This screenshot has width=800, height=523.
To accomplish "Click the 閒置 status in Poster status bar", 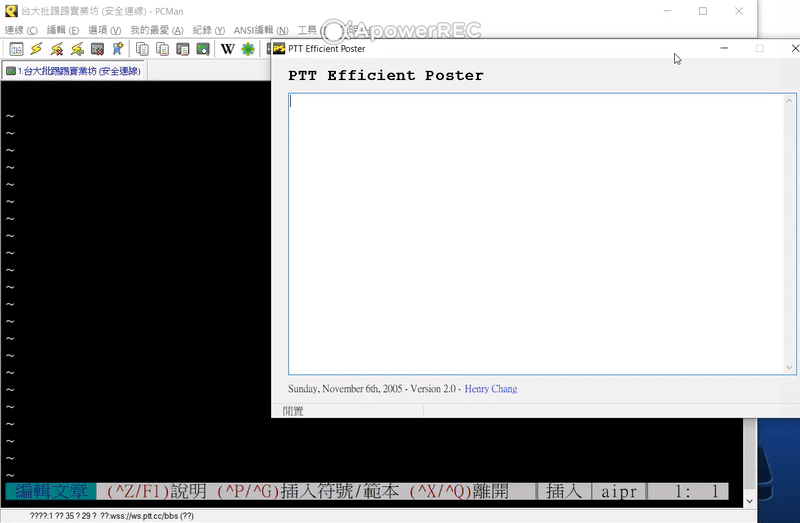I will [293, 411].
